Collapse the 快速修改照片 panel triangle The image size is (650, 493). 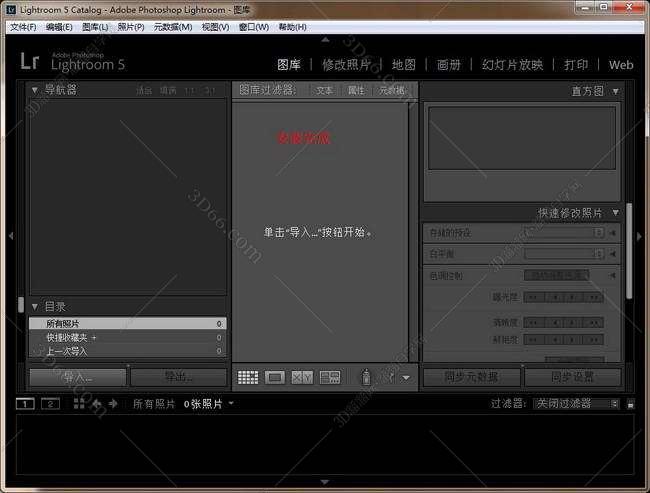click(616, 213)
